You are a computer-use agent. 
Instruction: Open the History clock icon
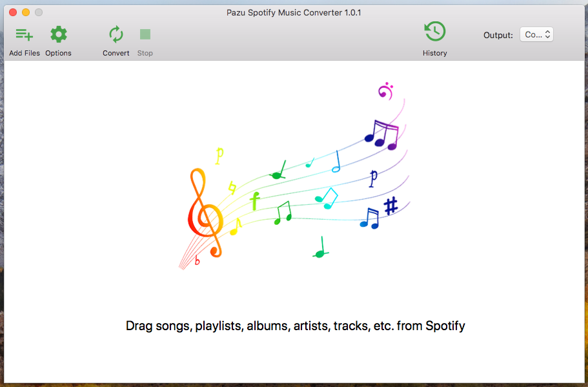(434, 31)
